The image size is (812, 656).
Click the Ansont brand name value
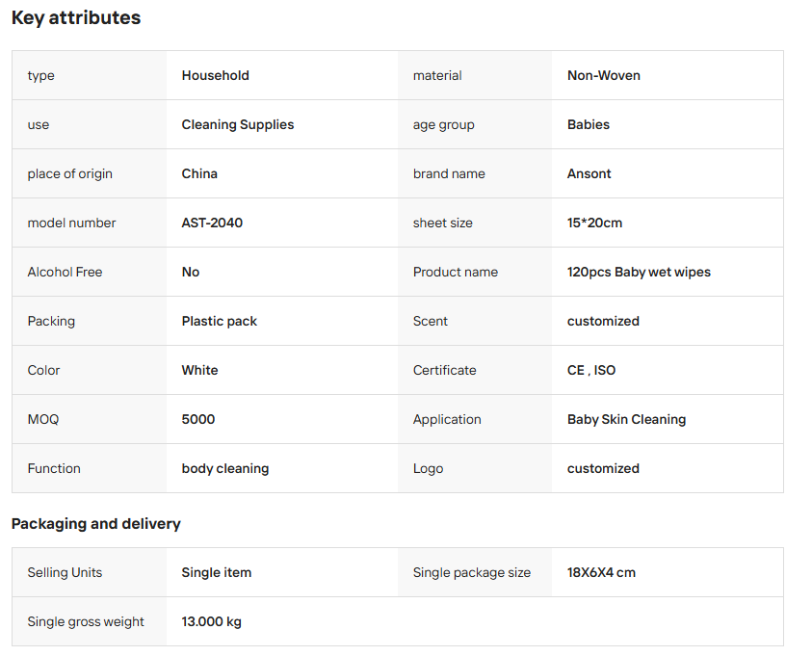point(589,174)
